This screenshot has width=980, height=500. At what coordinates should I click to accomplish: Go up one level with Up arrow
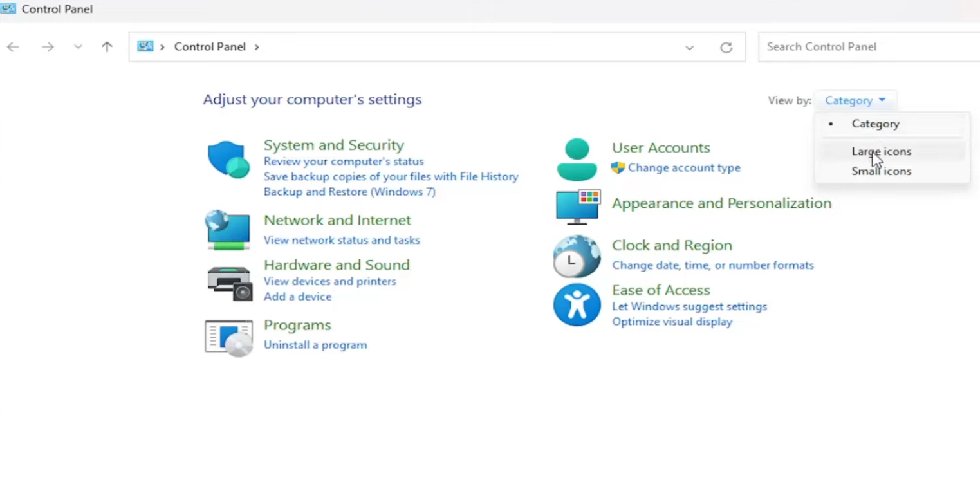point(107,47)
